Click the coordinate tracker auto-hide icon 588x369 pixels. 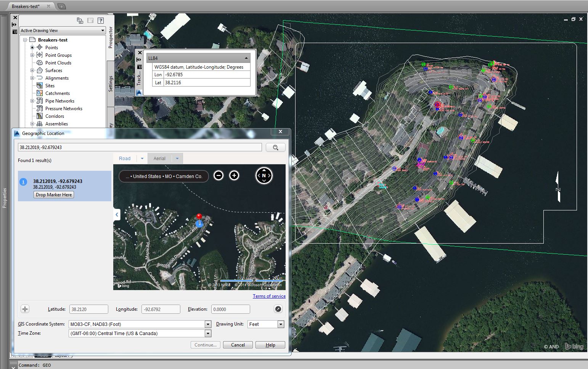[139, 59]
